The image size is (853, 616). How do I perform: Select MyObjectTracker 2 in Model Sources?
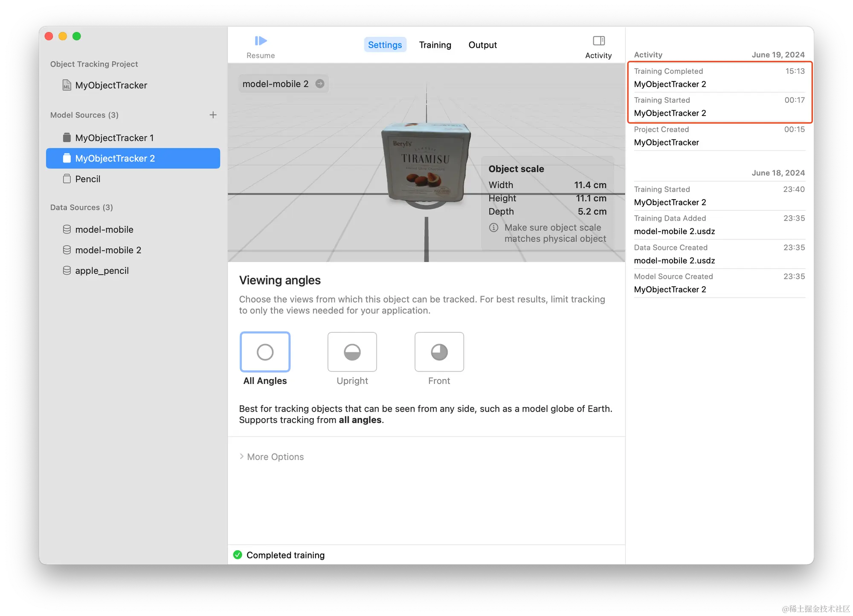point(133,158)
